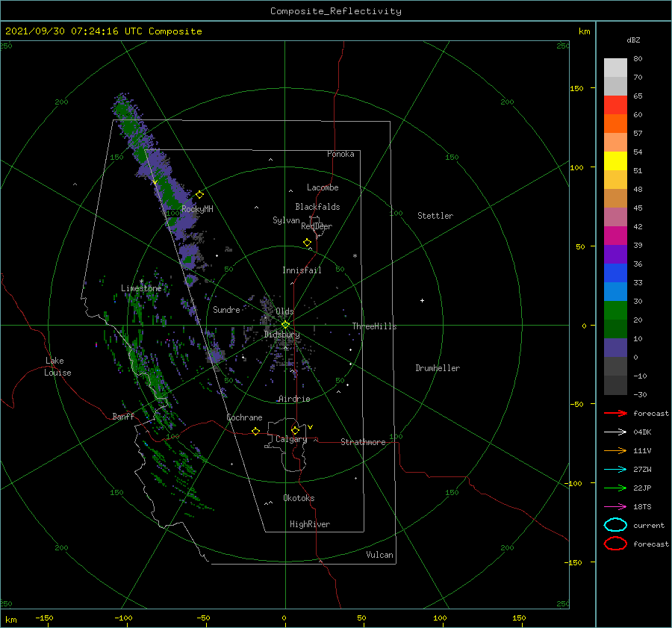The height and width of the screenshot is (628, 672).
Task: Click the Cochrane city label
Action: click(244, 417)
